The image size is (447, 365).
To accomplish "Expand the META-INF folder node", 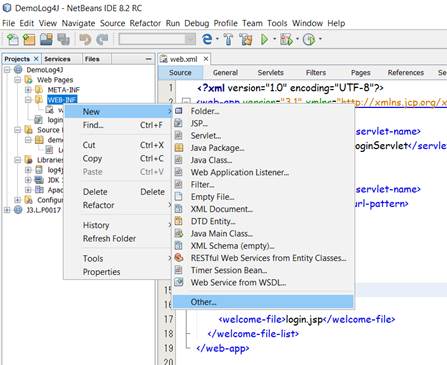I will point(28,90).
